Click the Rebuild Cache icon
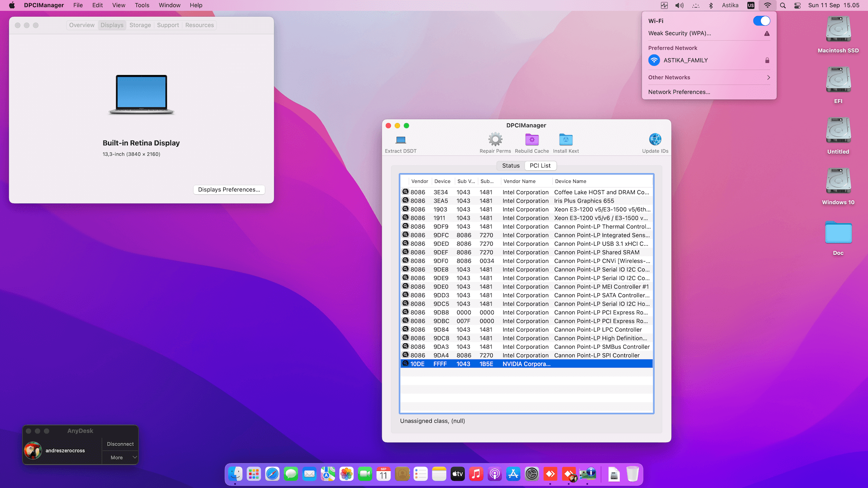This screenshot has width=868, height=488. [532, 140]
